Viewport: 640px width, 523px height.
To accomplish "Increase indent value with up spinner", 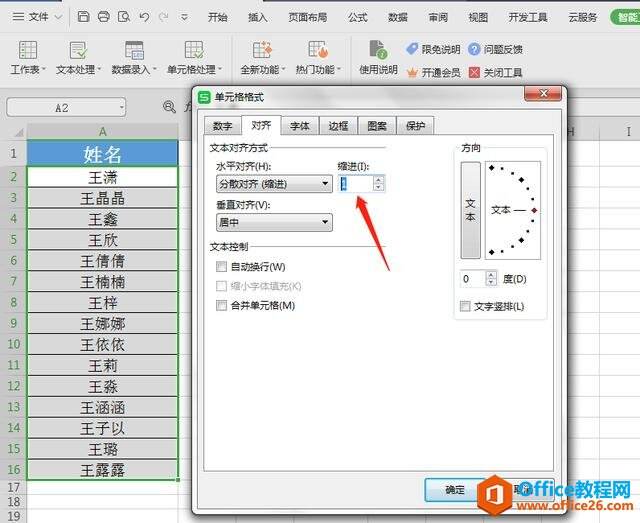I will click(378, 180).
